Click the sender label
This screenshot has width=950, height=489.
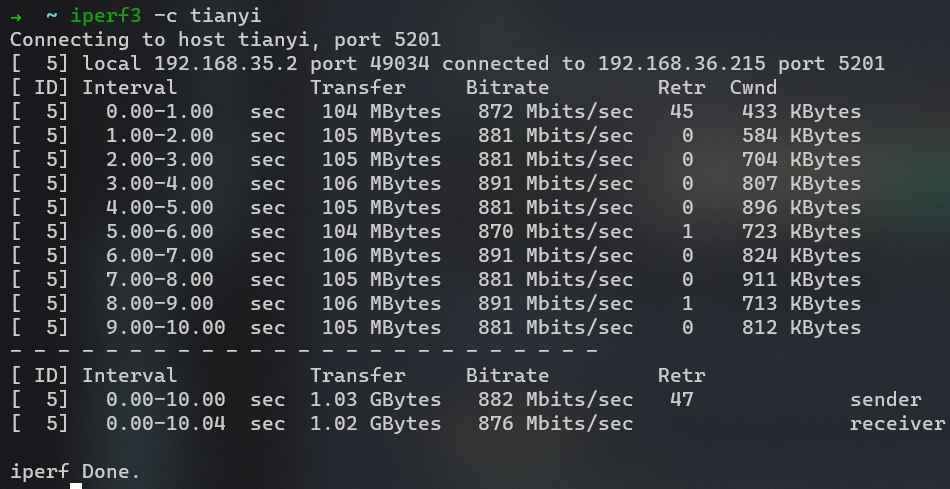point(885,400)
